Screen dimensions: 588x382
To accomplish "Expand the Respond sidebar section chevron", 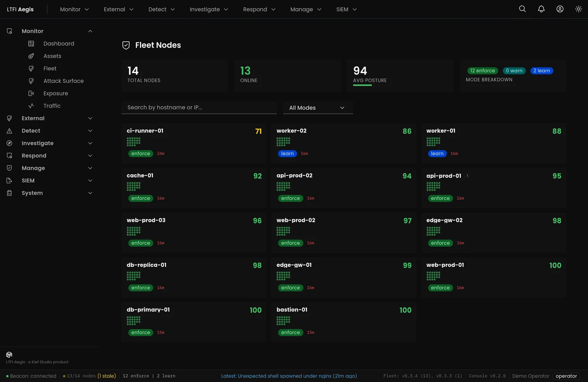I will [90, 156].
